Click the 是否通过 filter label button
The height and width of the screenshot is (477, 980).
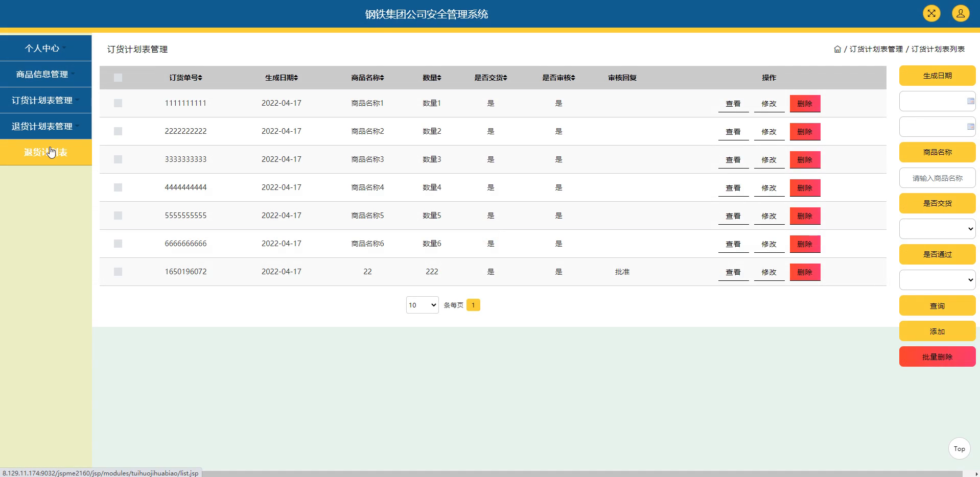(x=937, y=254)
